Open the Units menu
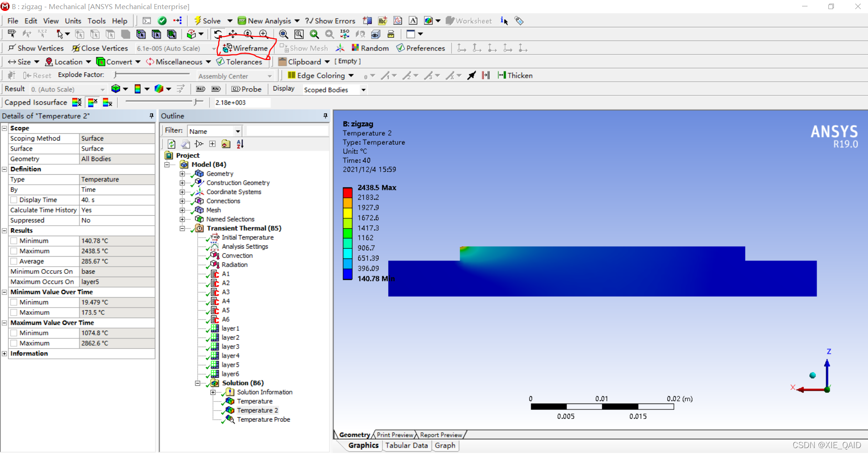Image resolution: width=868 pixels, height=454 pixels. [x=73, y=21]
